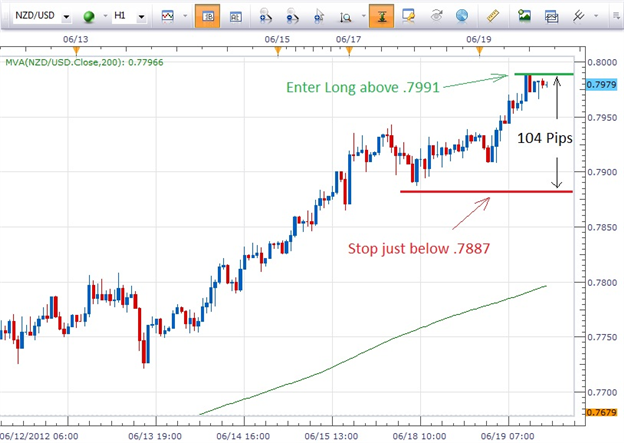
Task: Click the 06/15 date marker triangle
Action: tap(278, 50)
